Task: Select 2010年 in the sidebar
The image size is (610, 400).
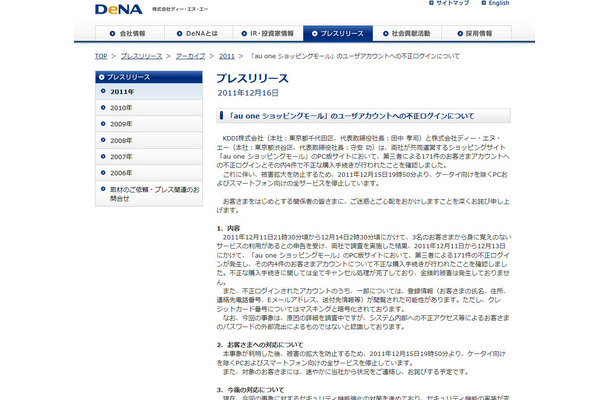Action: pyautogui.click(x=149, y=108)
